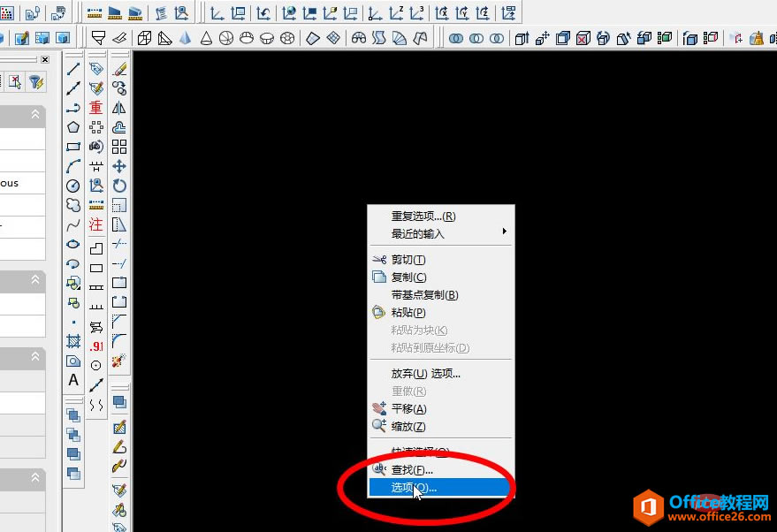777x532 pixels.
Task: Select the Torus tool
Action: coord(287,38)
